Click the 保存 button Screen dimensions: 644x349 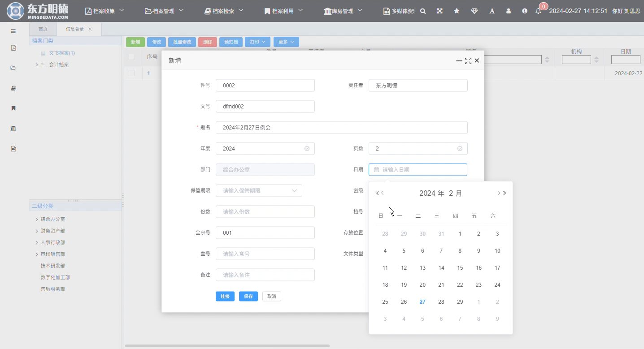pyautogui.click(x=248, y=297)
